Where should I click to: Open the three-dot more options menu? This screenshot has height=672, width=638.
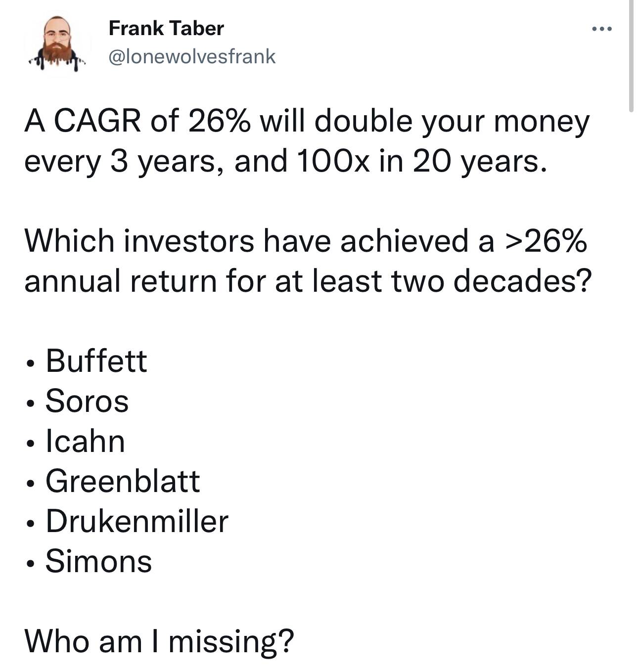(x=602, y=29)
